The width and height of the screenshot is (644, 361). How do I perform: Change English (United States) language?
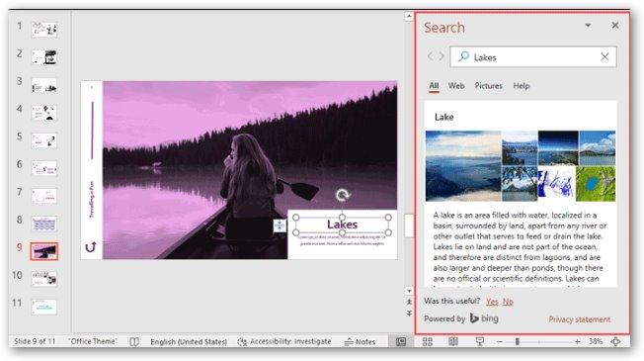click(x=189, y=342)
